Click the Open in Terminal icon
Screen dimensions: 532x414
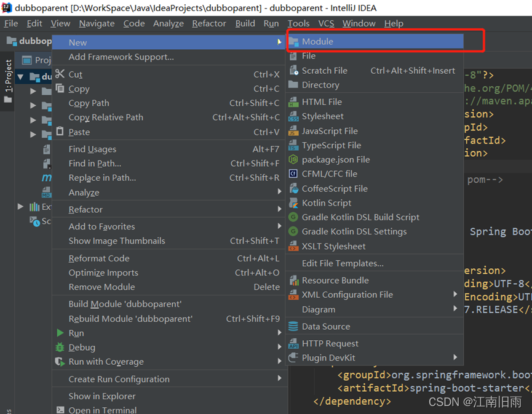60,410
